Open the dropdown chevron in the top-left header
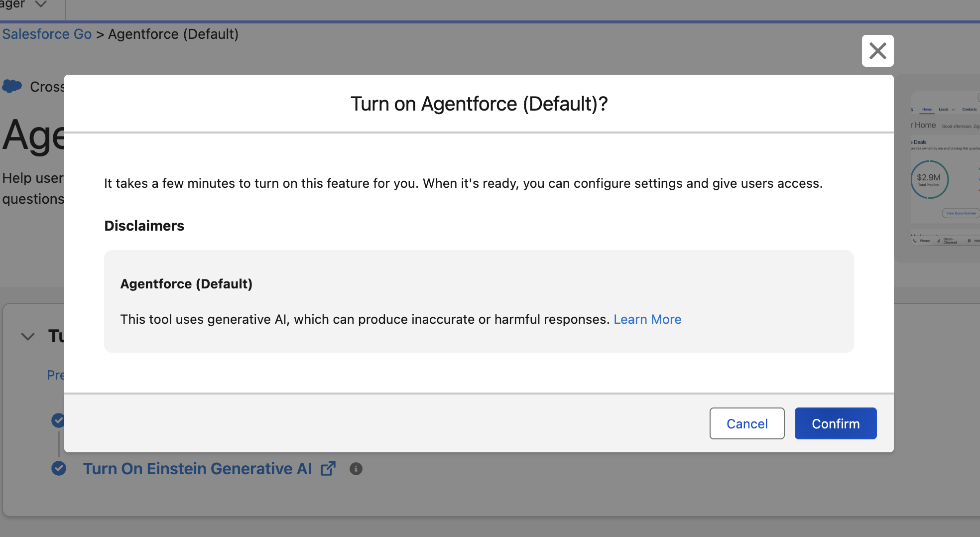The height and width of the screenshot is (537, 980). tap(41, 4)
